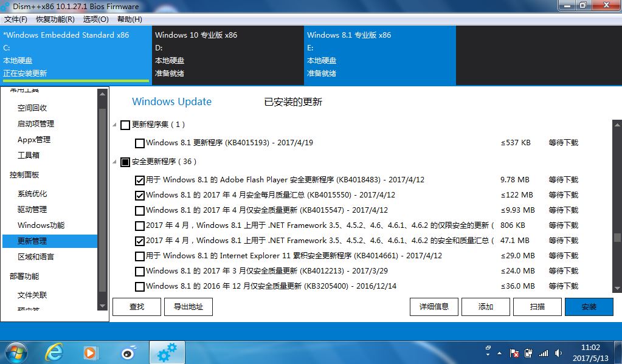Check Internet Explorer 11 KB4014661 update
Viewport: 622px width, 364px height.
pos(140,256)
